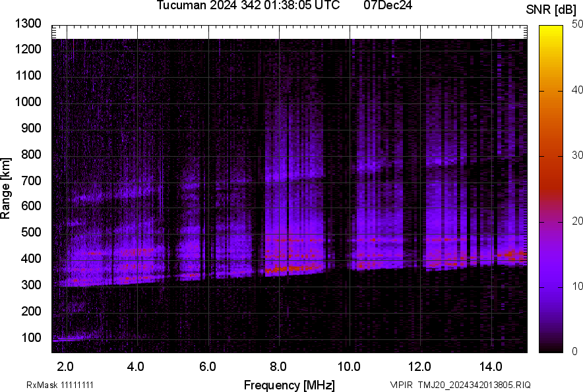
Task: Click the 100 range tick label
Action: (32, 338)
